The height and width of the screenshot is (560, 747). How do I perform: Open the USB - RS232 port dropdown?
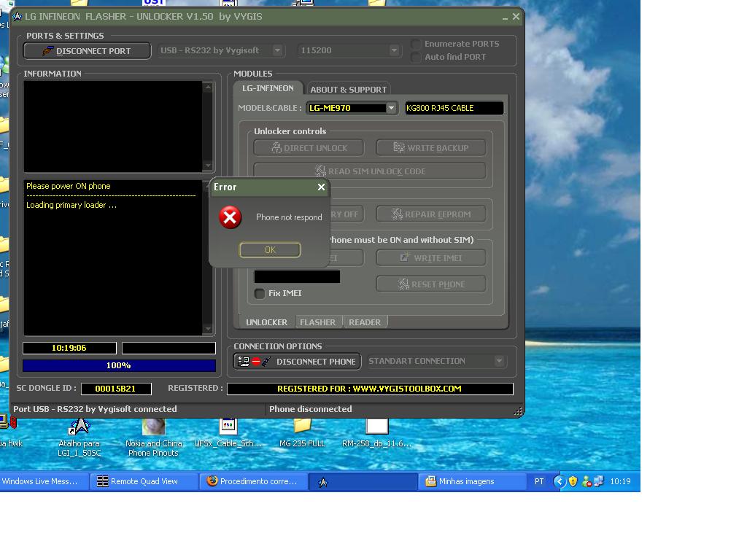tap(277, 50)
